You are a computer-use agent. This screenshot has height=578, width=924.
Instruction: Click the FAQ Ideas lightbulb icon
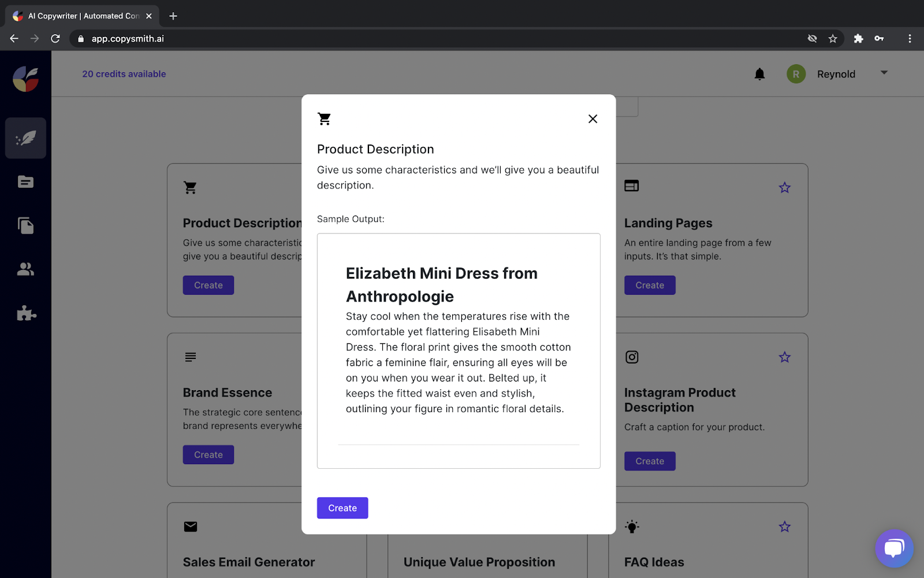(x=632, y=527)
